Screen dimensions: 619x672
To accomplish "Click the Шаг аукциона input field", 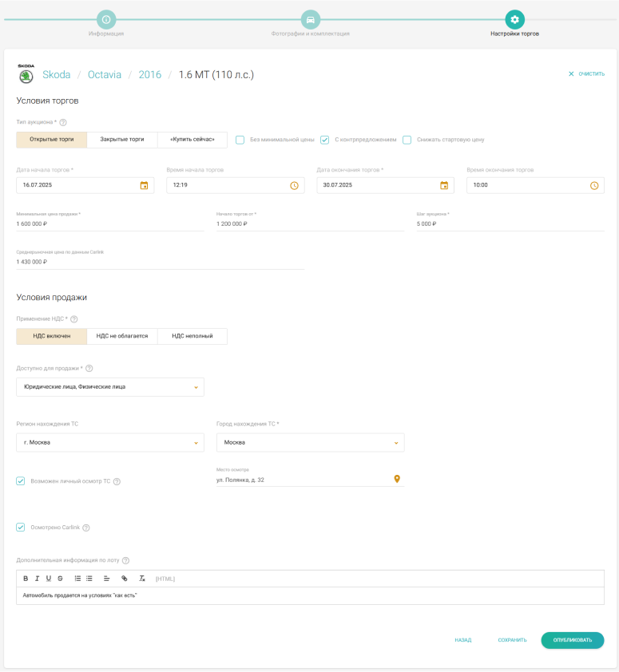I will tap(510, 224).
